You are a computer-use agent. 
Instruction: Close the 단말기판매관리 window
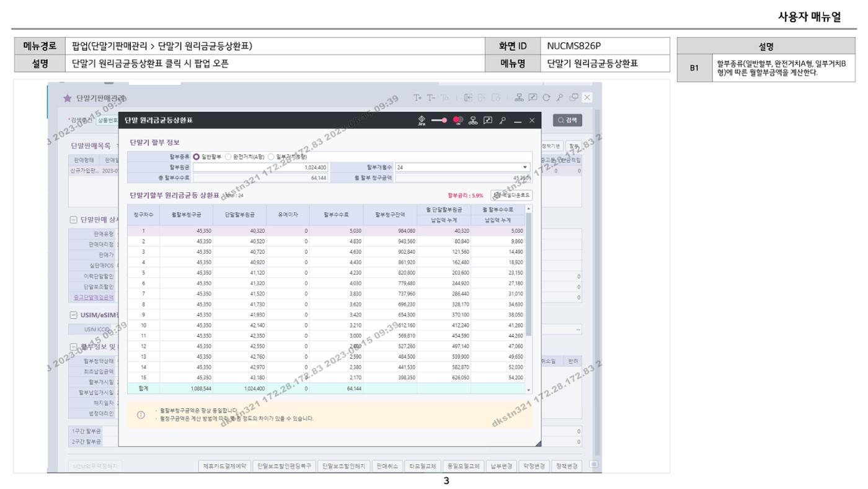click(x=587, y=98)
